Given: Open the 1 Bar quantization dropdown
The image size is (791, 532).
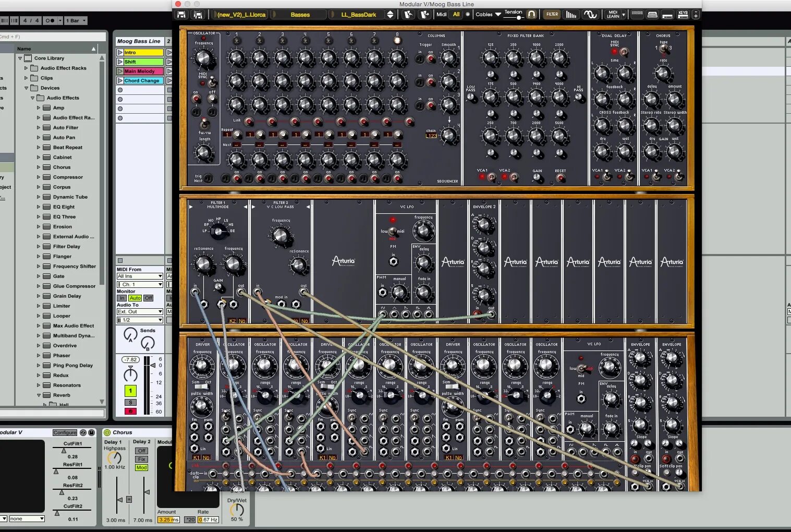Looking at the screenshot, I should pyautogui.click(x=76, y=20).
